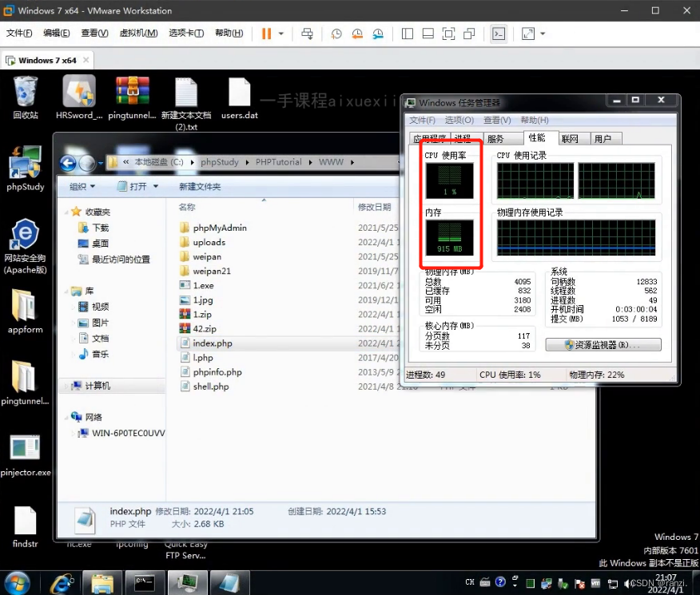Select the 网站安全狗 Apache desktop icon
Screen dimensions: 700x595
26,246
